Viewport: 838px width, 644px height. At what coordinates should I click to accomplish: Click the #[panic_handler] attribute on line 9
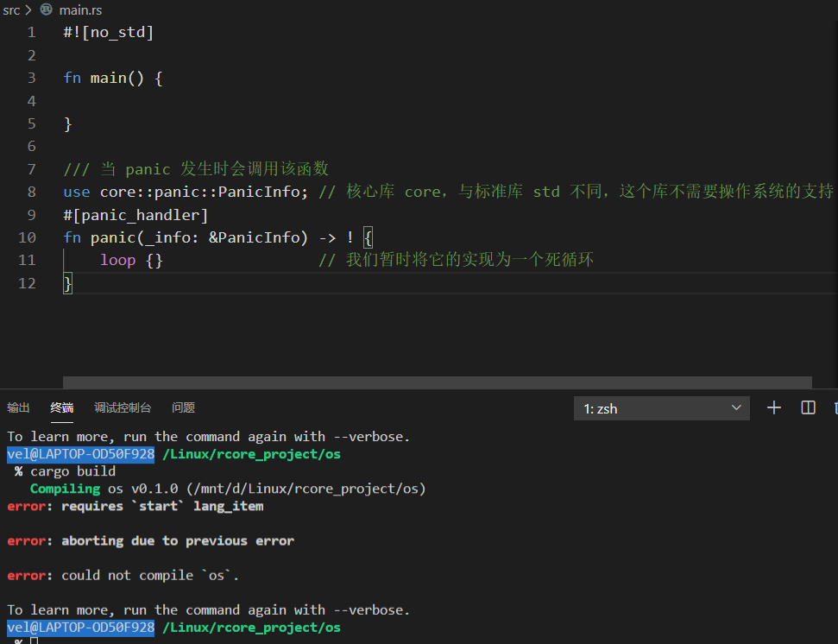[x=135, y=215]
